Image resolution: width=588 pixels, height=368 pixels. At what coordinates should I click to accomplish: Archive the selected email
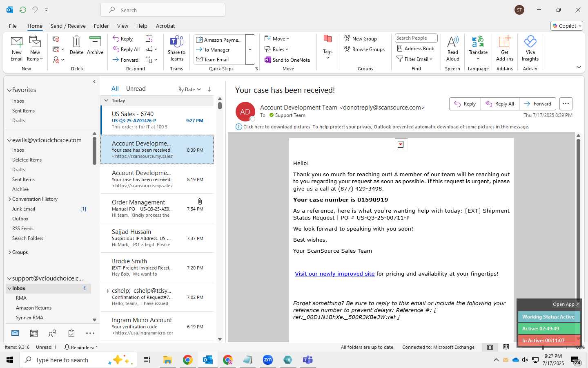(x=95, y=45)
